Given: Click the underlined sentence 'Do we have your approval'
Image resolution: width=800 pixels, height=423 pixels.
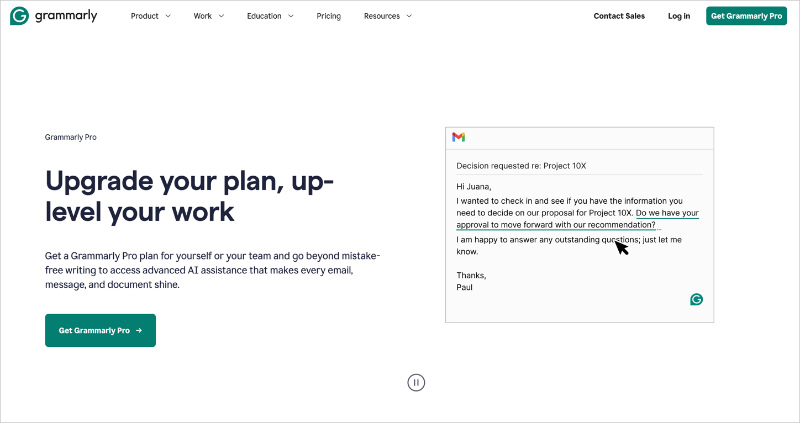Looking at the screenshot, I should [578, 219].
